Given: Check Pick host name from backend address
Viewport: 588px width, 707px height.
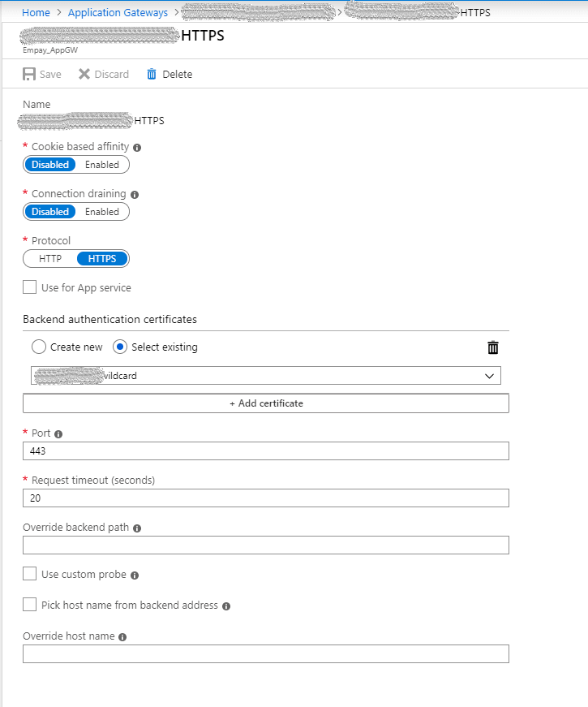Looking at the screenshot, I should tap(29, 605).
